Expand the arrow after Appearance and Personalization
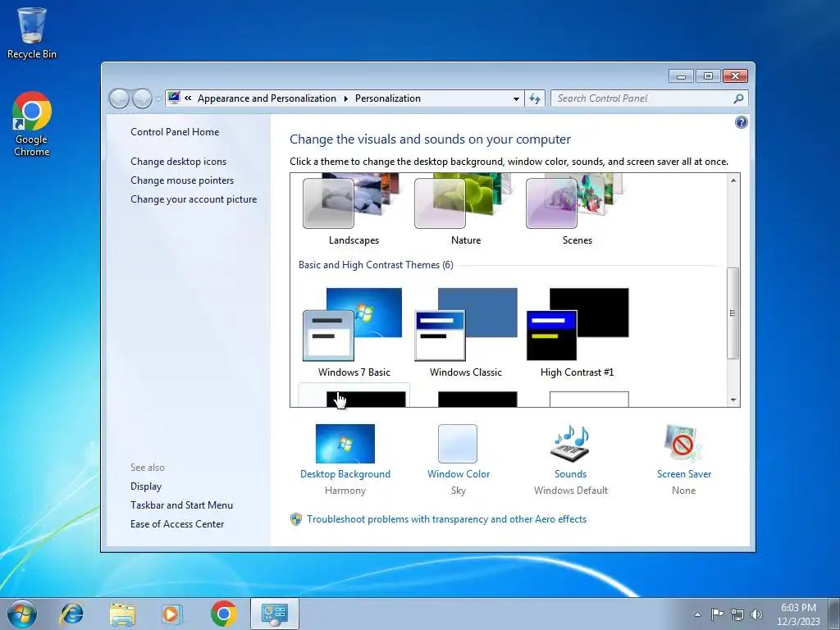The height and width of the screenshot is (630, 840). [x=345, y=98]
